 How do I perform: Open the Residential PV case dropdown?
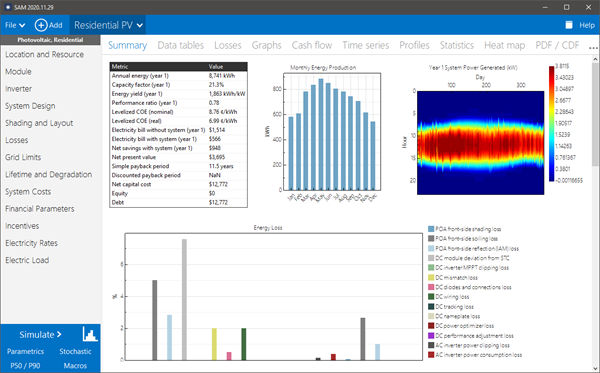[108, 25]
